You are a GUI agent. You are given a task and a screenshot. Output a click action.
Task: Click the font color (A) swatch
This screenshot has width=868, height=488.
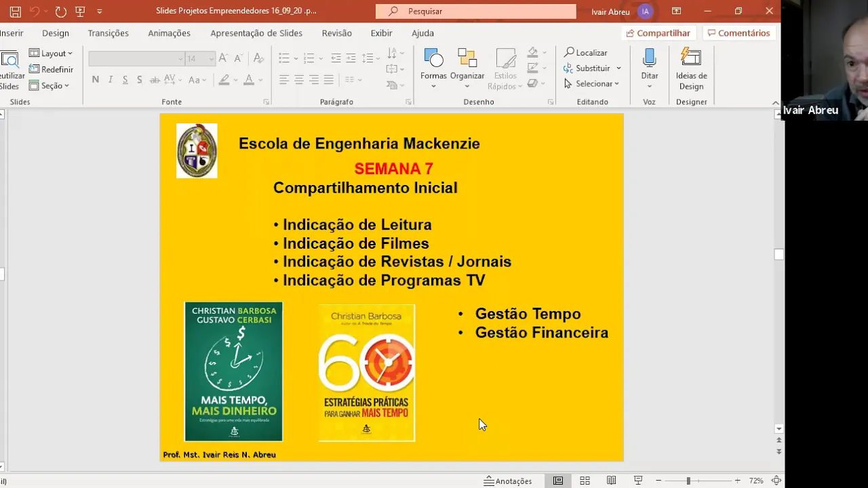point(248,80)
